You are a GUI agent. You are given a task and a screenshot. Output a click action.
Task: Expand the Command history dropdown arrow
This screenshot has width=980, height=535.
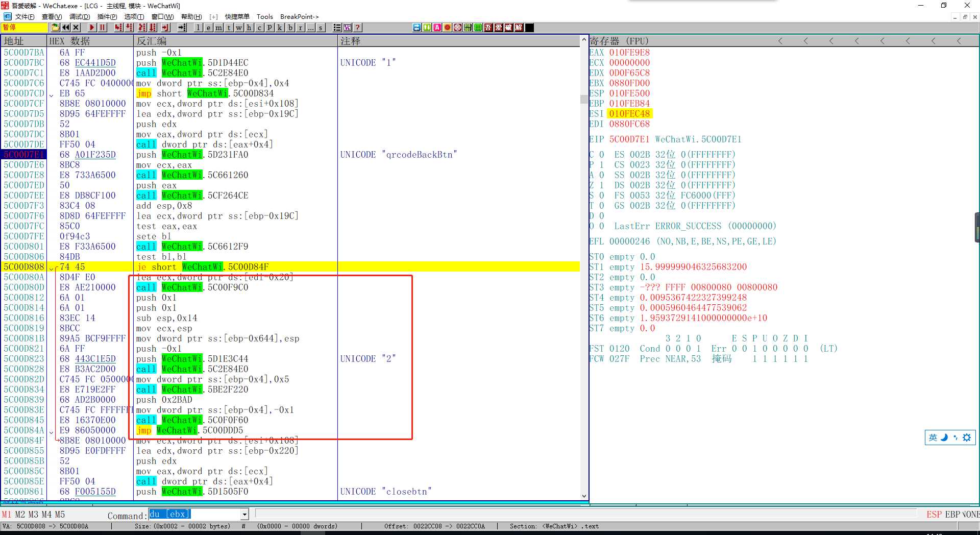244,515
